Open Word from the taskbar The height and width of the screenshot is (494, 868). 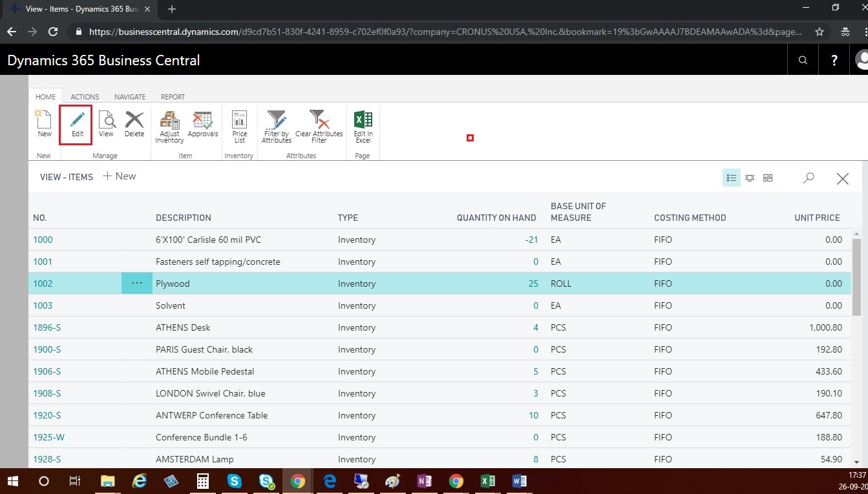(520, 481)
